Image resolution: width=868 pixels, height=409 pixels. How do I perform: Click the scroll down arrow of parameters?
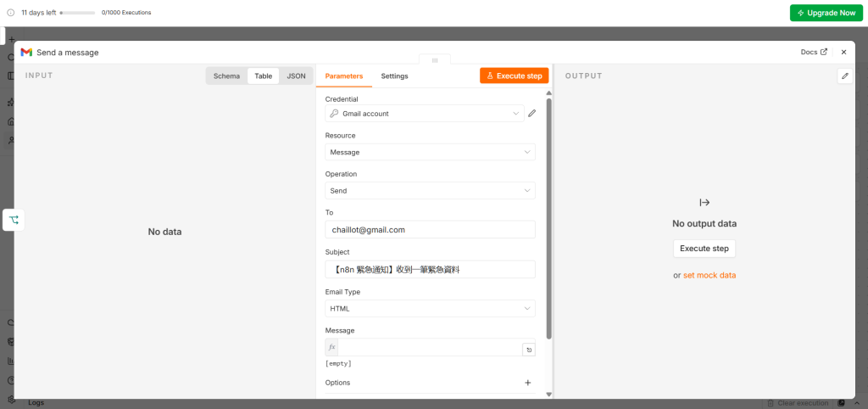(x=548, y=394)
